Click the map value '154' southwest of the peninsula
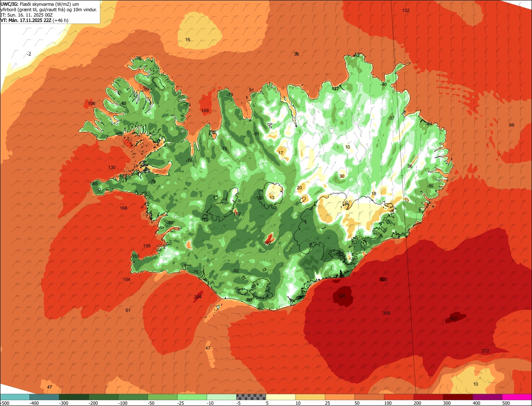532x406 pixels. tap(126, 279)
